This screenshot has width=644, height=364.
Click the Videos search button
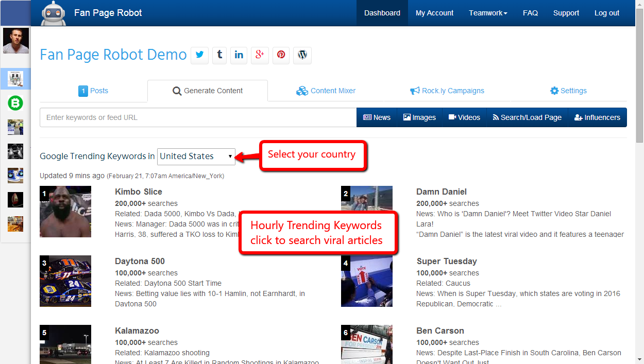click(x=464, y=117)
